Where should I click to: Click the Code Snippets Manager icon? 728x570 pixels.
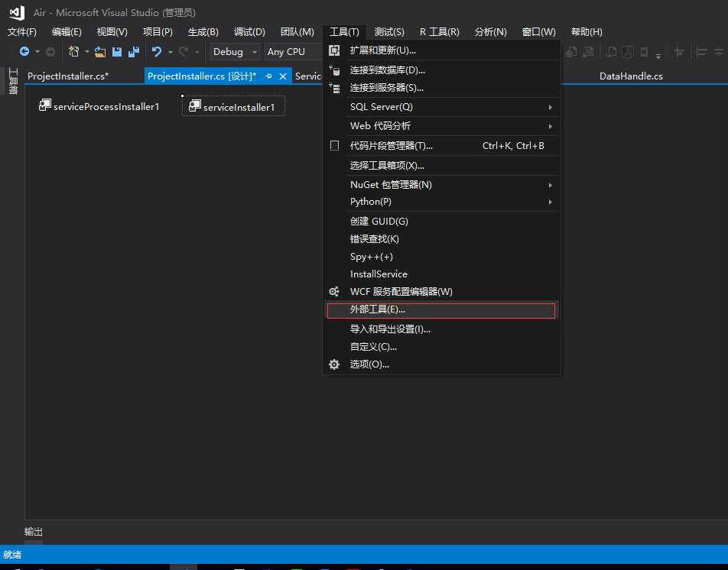point(334,146)
